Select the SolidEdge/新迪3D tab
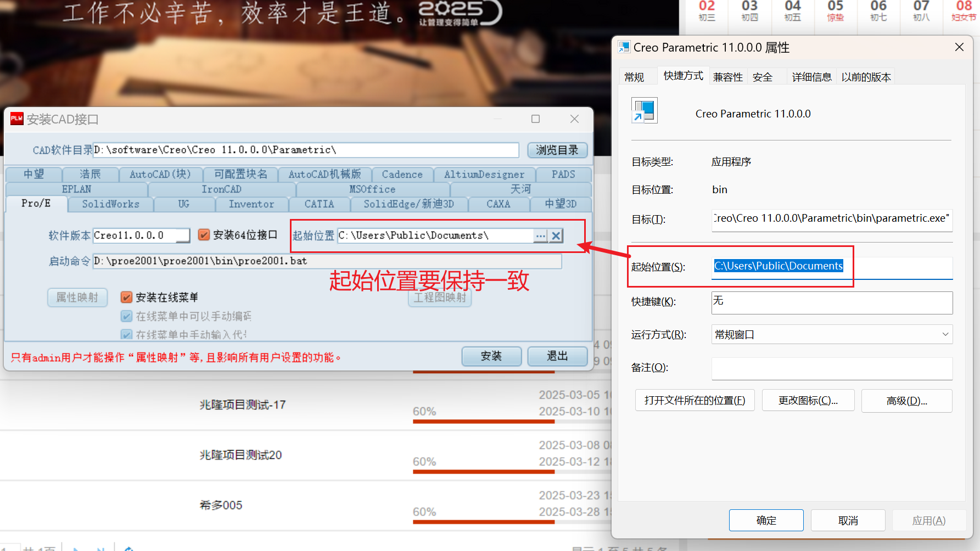Viewport: 980px width, 551px height. [409, 204]
